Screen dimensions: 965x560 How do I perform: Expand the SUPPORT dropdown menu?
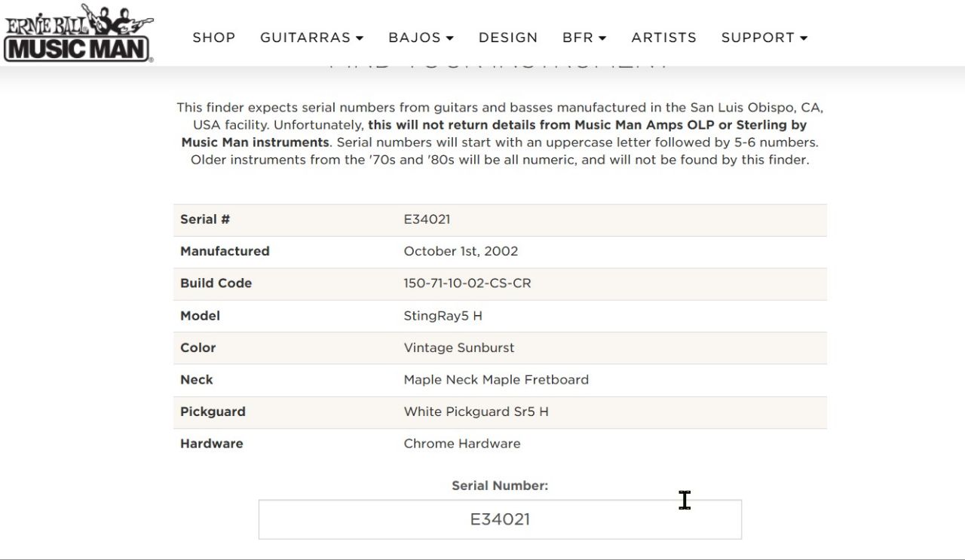(764, 38)
